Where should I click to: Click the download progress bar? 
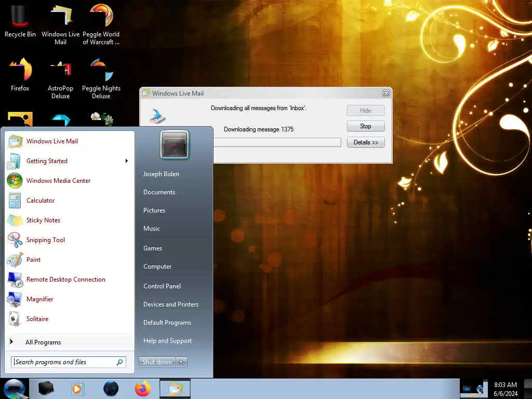tap(277, 142)
